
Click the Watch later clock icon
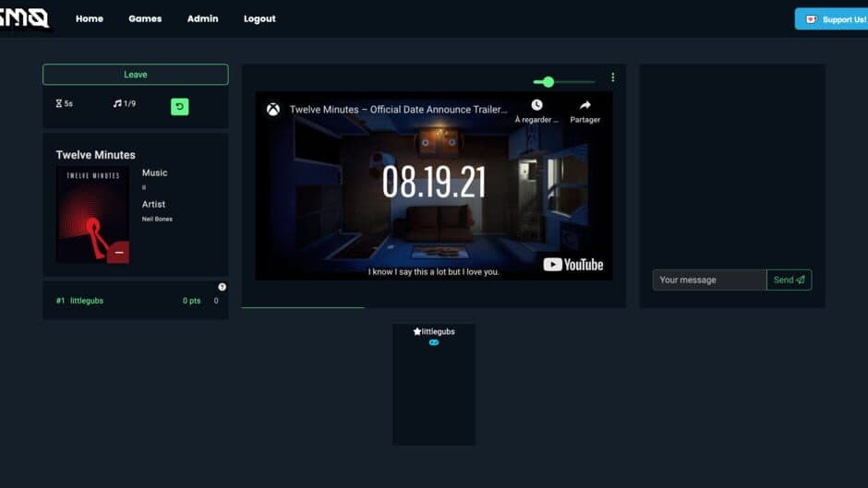537,105
